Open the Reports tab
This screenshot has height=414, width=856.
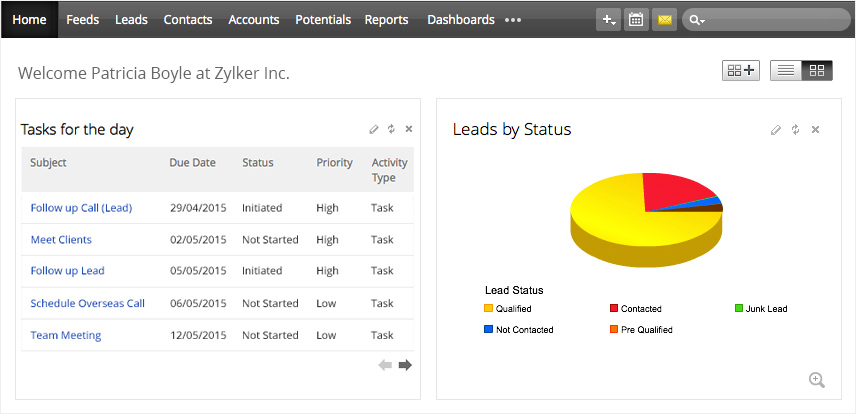[x=387, y=20]
